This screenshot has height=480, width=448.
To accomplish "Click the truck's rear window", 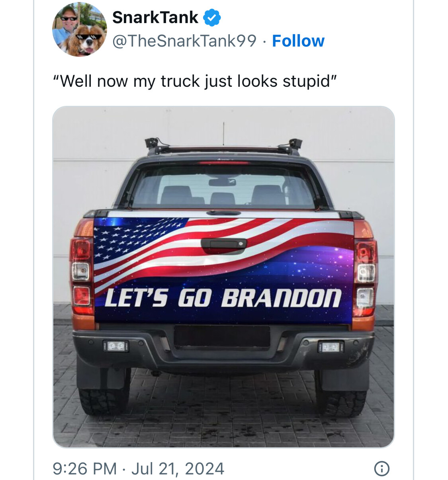I will (x=223, y=186).
